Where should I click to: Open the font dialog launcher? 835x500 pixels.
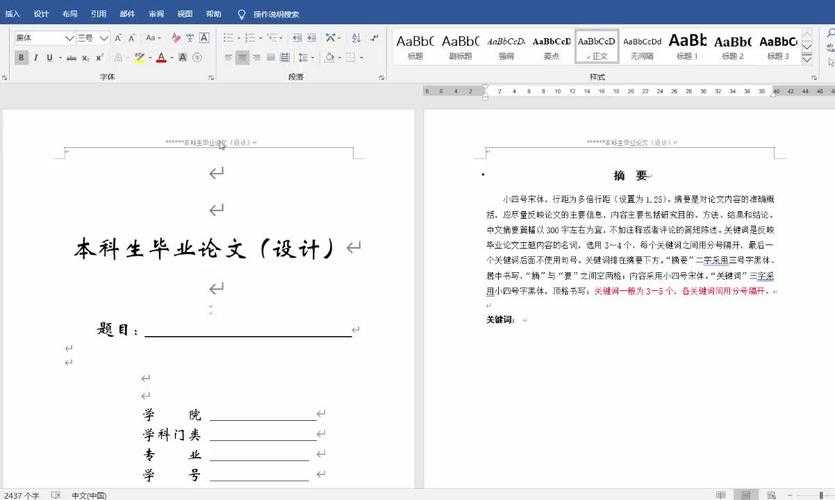pos(211,78)
